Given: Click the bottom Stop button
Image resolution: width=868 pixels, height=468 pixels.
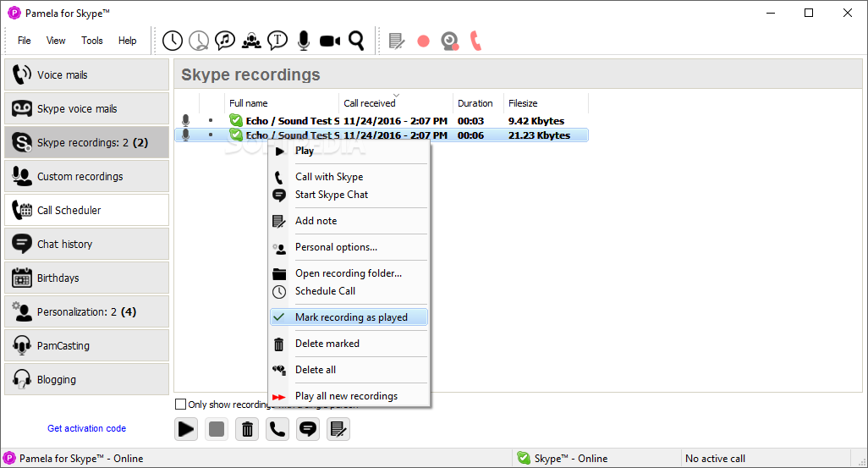Looking at the screenshot, I should tap(217, 429).
